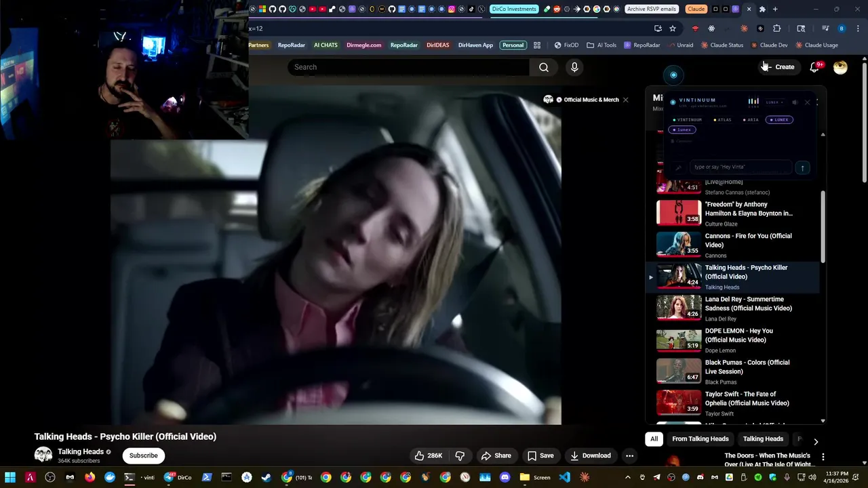The width and height of the screenshot is (868, 488).
Task: Close the Vintinuum assistant panel
Action: point(807,102)
